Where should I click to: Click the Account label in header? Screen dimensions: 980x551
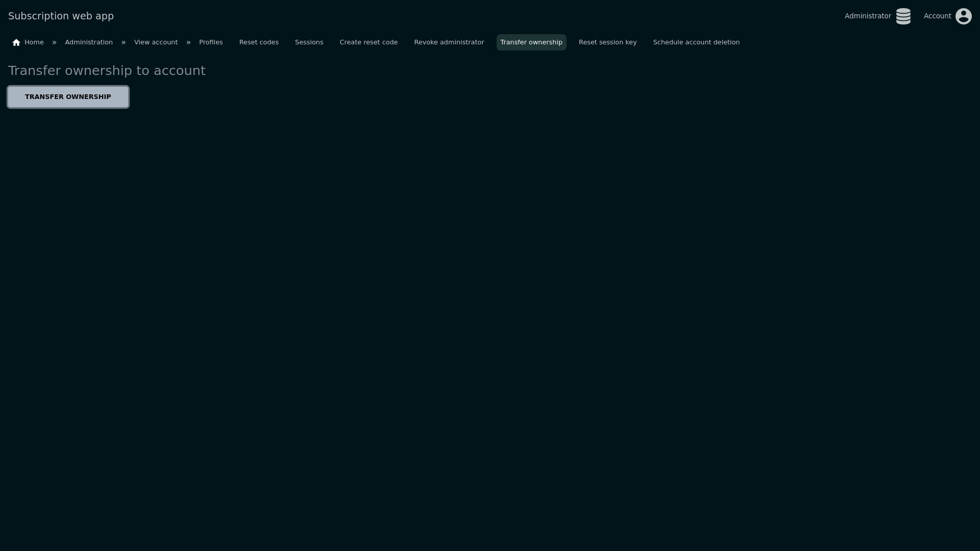click(937, 16)
